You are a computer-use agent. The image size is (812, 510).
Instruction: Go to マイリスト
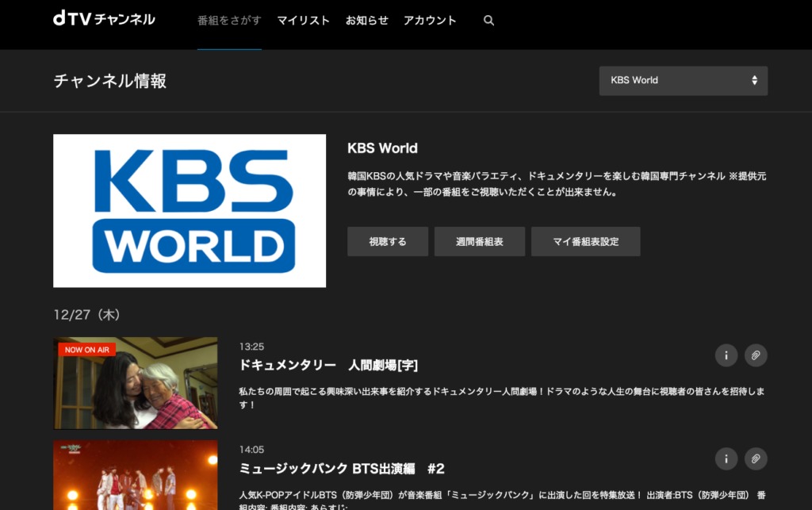coord(304,21)
